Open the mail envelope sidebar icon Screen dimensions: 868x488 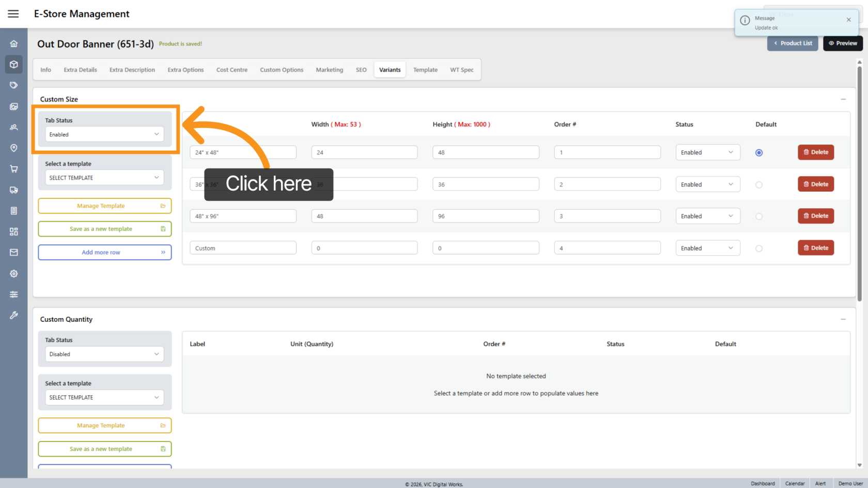(x=14, y=253)
